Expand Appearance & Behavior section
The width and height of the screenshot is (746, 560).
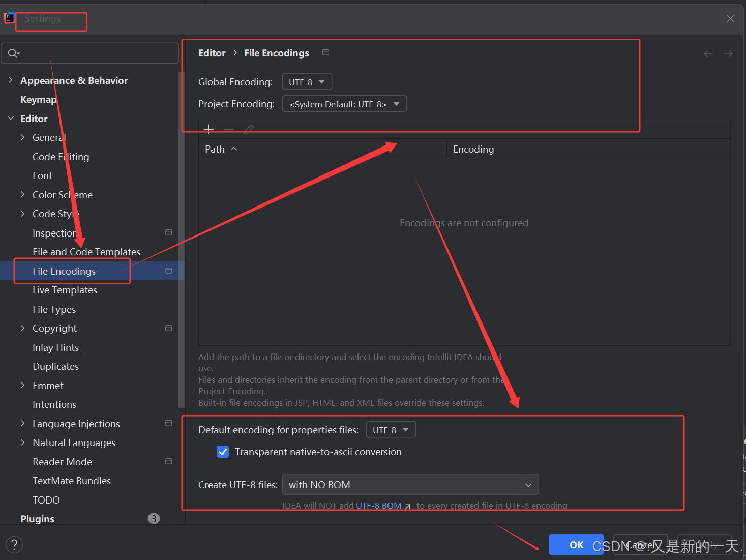coord(10,80)
